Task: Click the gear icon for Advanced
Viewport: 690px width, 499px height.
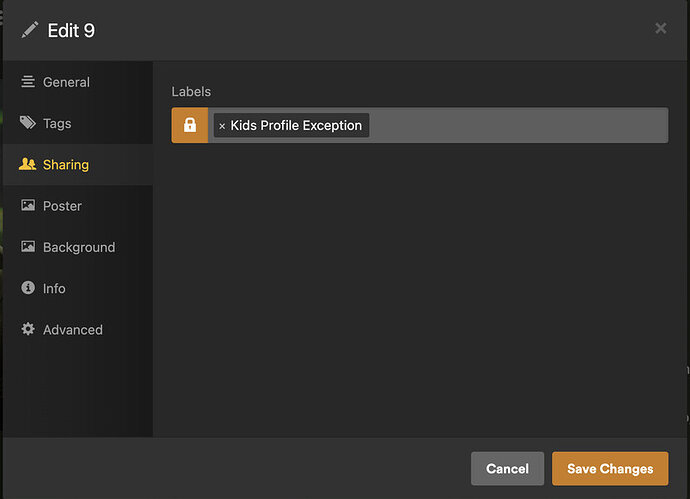Action: point(28,329)
